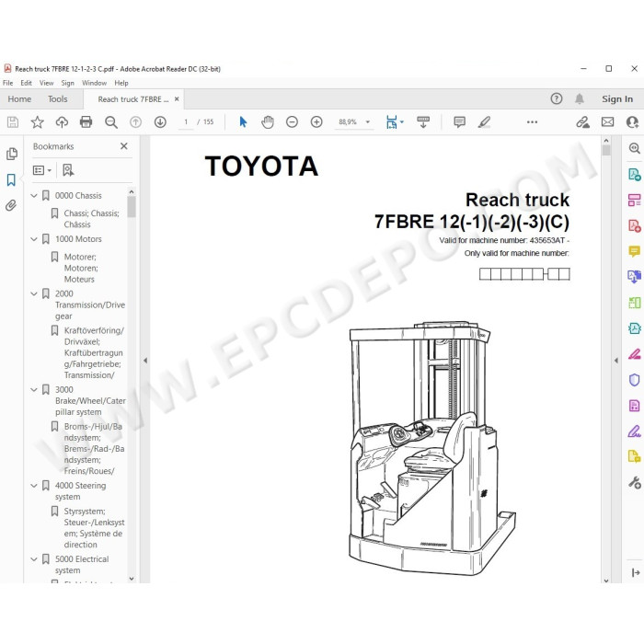The height and width of the screenshot is (644, 644).
Task: Expand right tools pane labels arrow
Action: tap(636, 572)
